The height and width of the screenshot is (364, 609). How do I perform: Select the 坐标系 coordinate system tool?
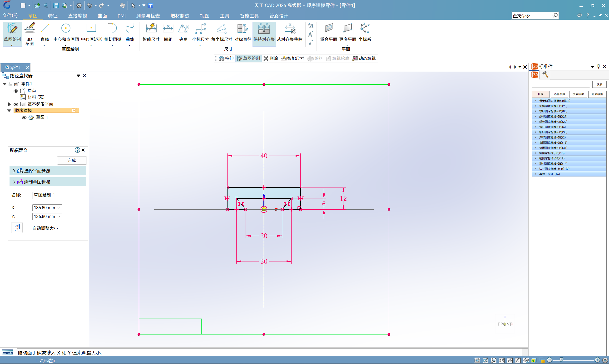coord(365,33)
